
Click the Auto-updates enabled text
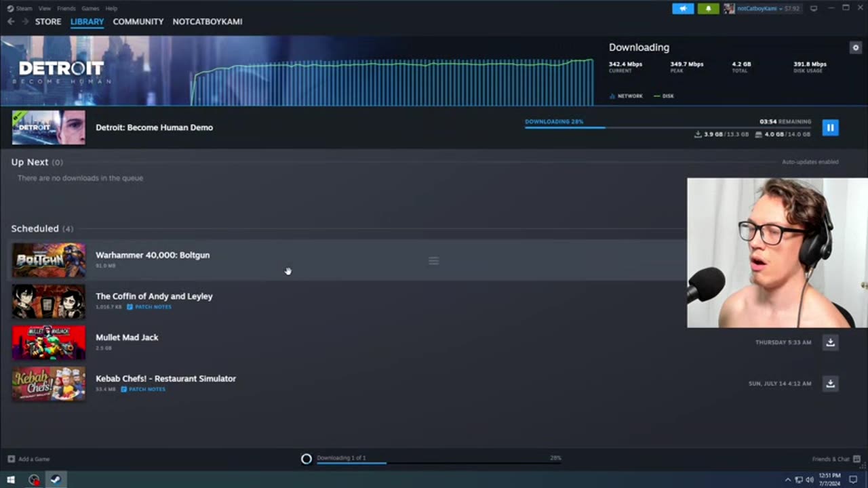click(810, 162)
